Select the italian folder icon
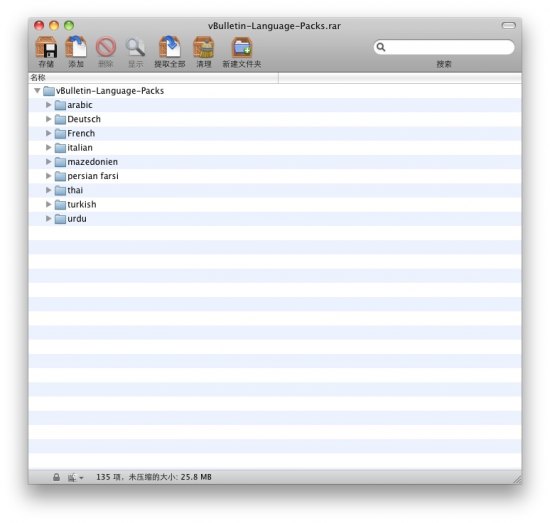The width and height of the screenshot is (550, 523). [x=60, y=148]
